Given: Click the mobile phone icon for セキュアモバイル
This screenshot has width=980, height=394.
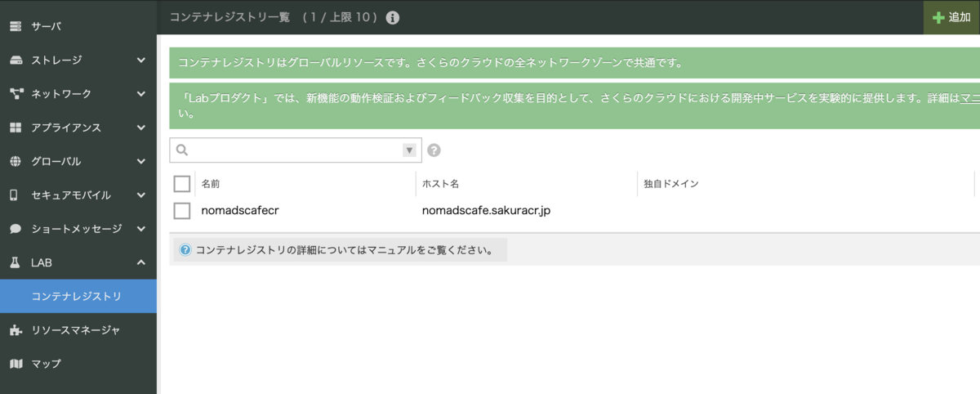Looking at the screenshot, I should pos(14,195).
